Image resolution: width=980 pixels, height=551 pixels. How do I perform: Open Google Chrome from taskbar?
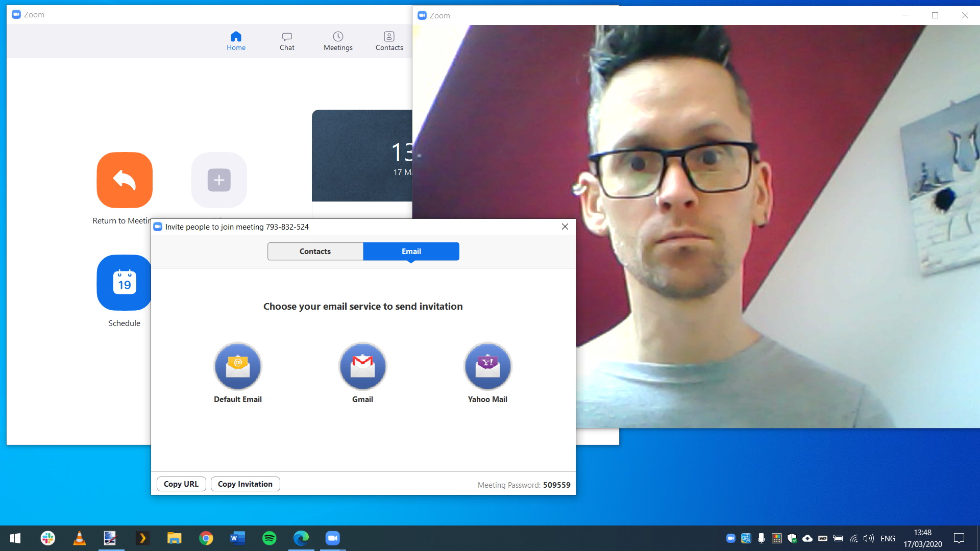[x=206, y=538]
